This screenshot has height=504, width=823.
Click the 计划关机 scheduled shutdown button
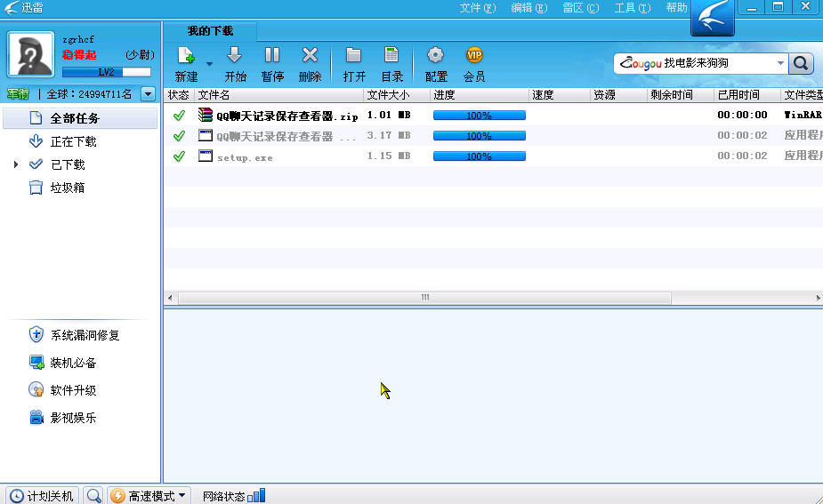coord(42,496)
